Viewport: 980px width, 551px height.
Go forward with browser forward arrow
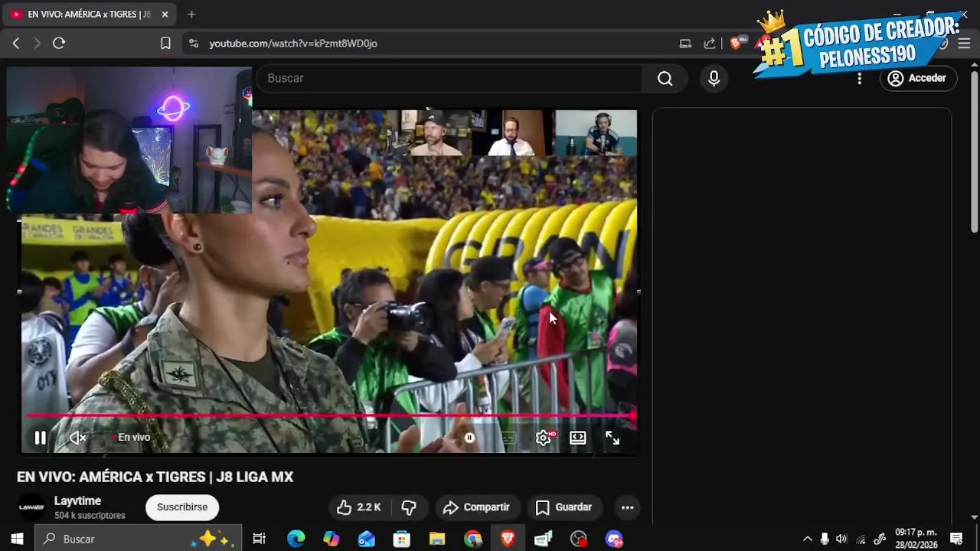37,44
